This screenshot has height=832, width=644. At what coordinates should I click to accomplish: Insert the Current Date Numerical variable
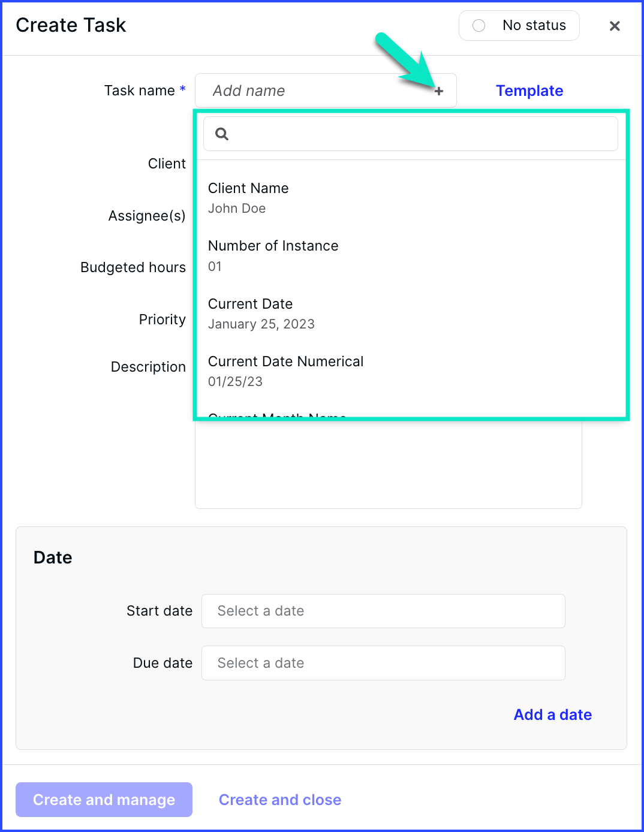(410, 371)
